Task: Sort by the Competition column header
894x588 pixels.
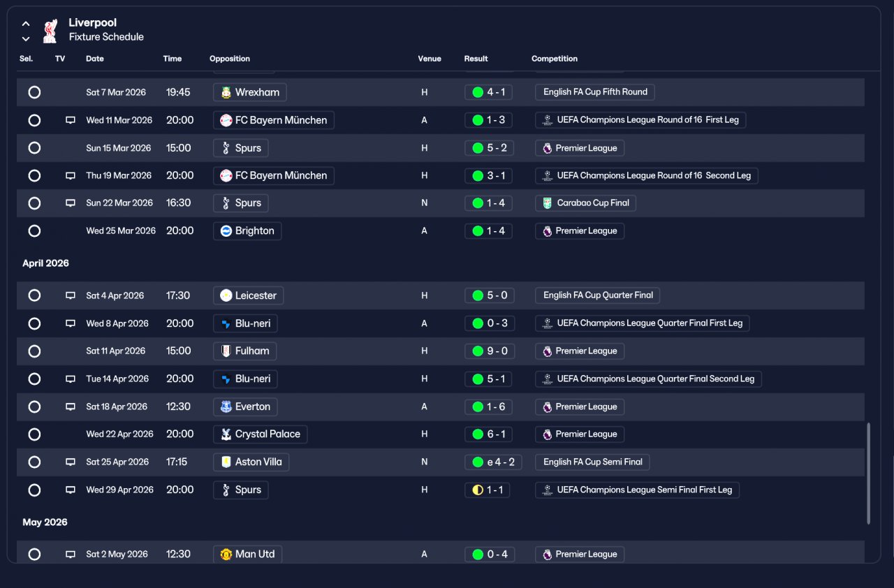Action: click(555, 59)
